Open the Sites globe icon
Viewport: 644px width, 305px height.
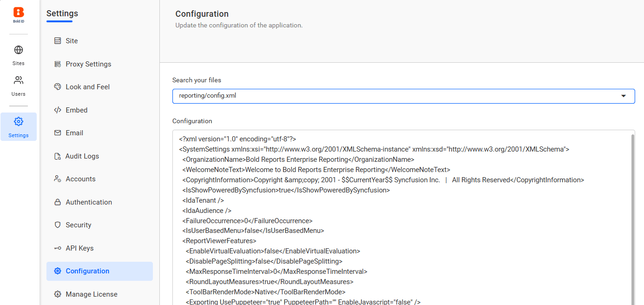pyautogui.click(x=19, y=50)
